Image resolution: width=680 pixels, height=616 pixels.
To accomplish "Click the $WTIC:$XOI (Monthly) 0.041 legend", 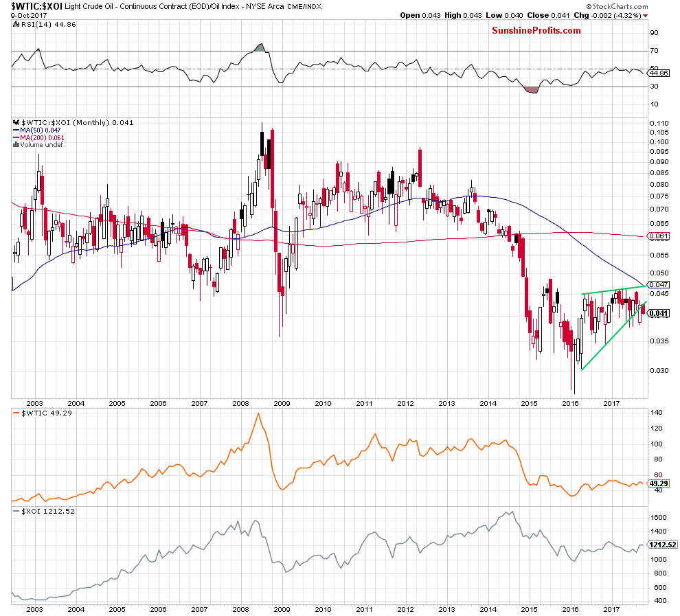I will (77, 123).
